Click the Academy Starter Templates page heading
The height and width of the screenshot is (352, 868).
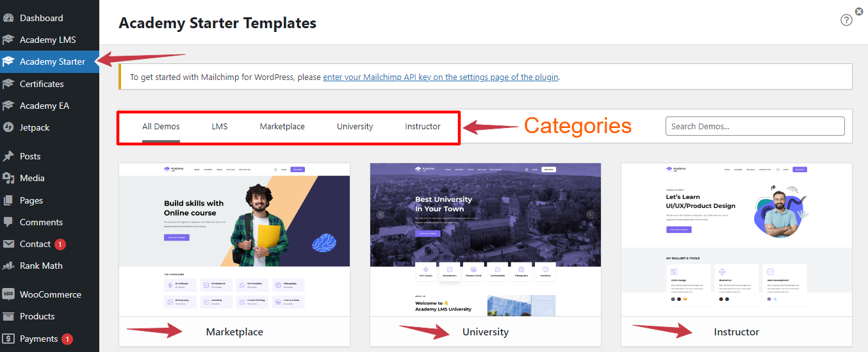point(218,23)
